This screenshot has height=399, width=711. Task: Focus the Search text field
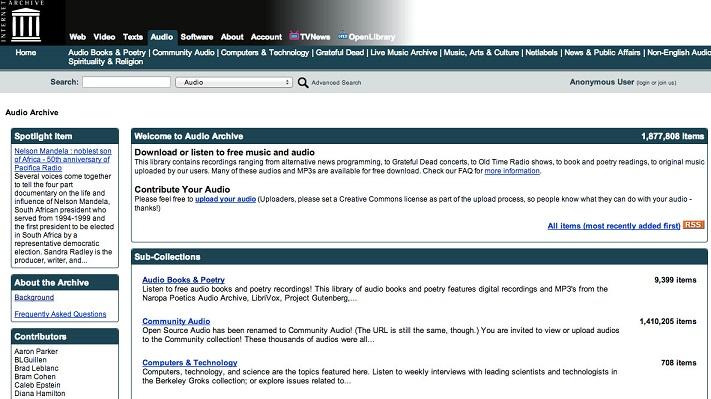tap(127, 82)
